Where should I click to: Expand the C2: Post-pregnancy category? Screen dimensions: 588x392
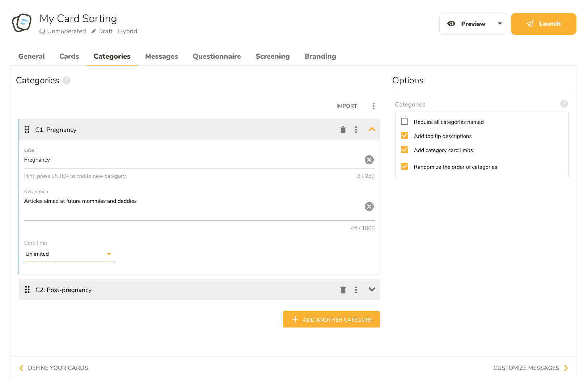(372, 289)
